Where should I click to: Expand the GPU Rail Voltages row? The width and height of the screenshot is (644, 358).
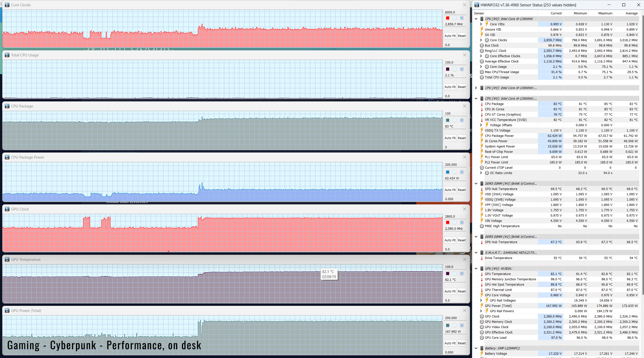(x=481, y=300)
